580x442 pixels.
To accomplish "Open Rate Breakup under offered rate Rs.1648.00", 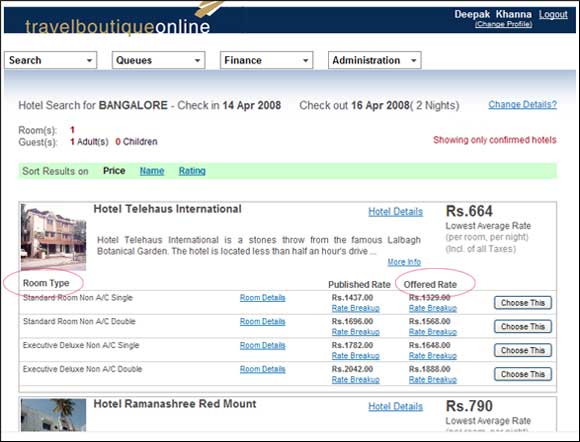I will [433, 356].
